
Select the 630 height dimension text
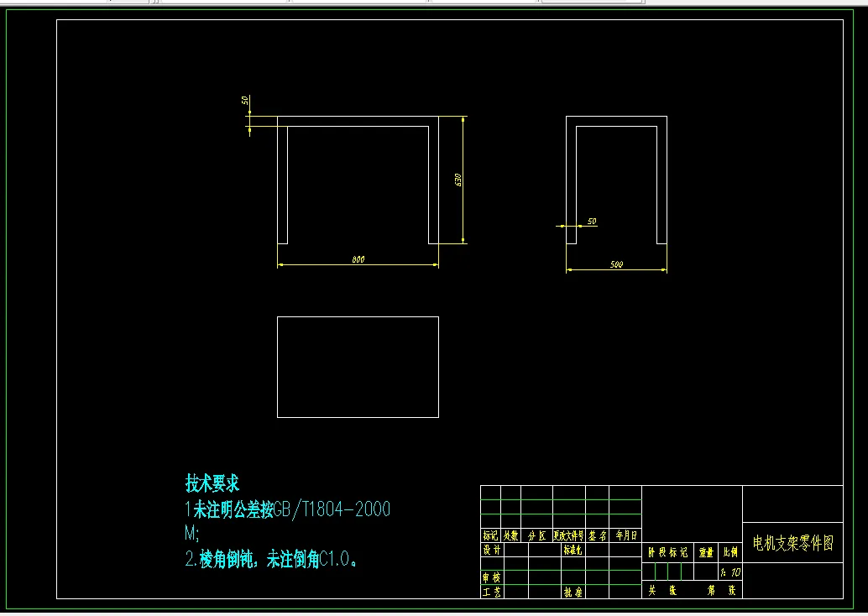pyautogui.click(x=458, y=180)
